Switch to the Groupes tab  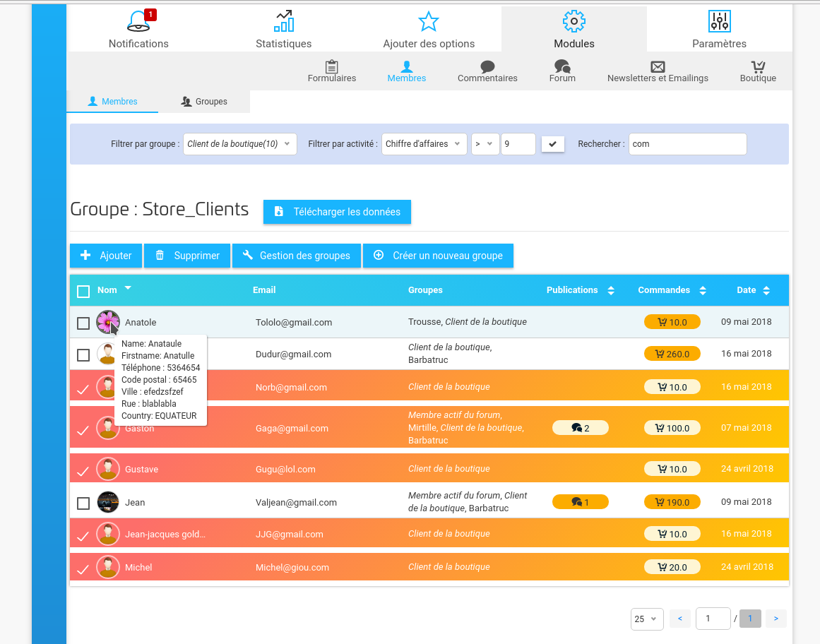pyautogui.click(x=204, y=102)
